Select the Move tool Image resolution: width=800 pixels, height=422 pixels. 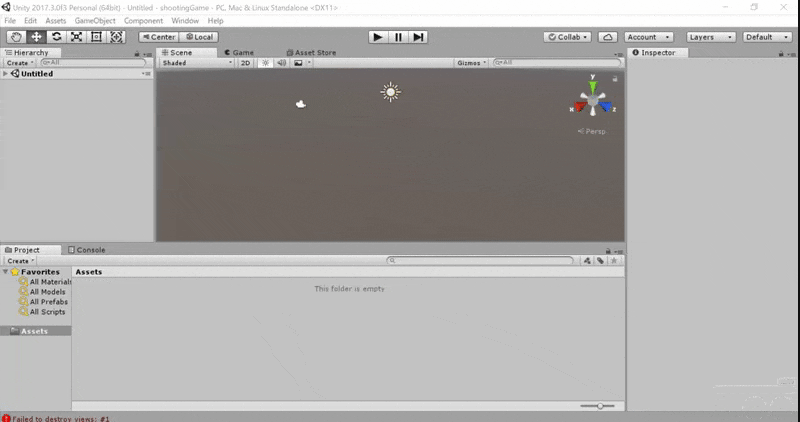pyautogui.click(x=36, y=37)
